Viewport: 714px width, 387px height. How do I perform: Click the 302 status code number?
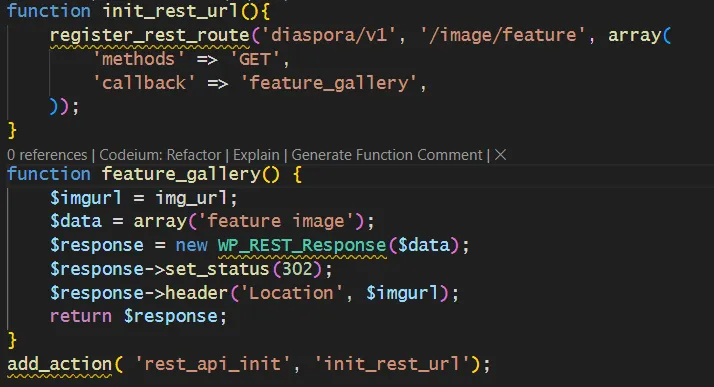click(x=297, y=269)
